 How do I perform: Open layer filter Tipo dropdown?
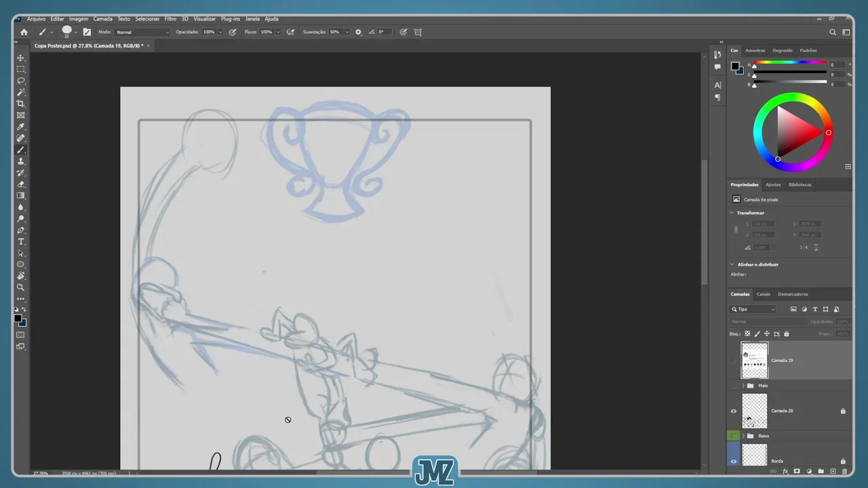point(753,309)
